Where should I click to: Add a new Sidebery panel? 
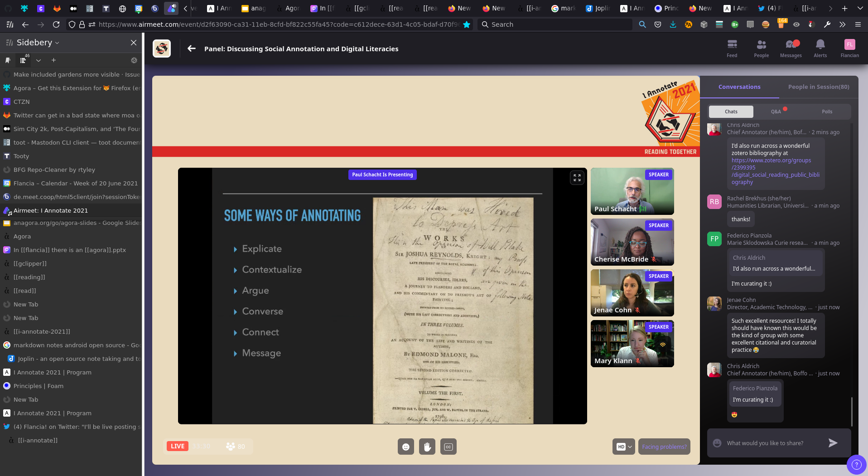(53, 60)
